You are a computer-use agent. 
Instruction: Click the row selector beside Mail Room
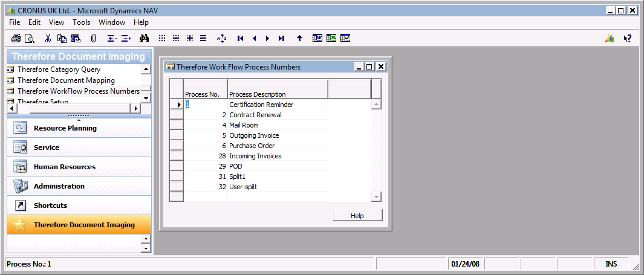coord(177,125)
